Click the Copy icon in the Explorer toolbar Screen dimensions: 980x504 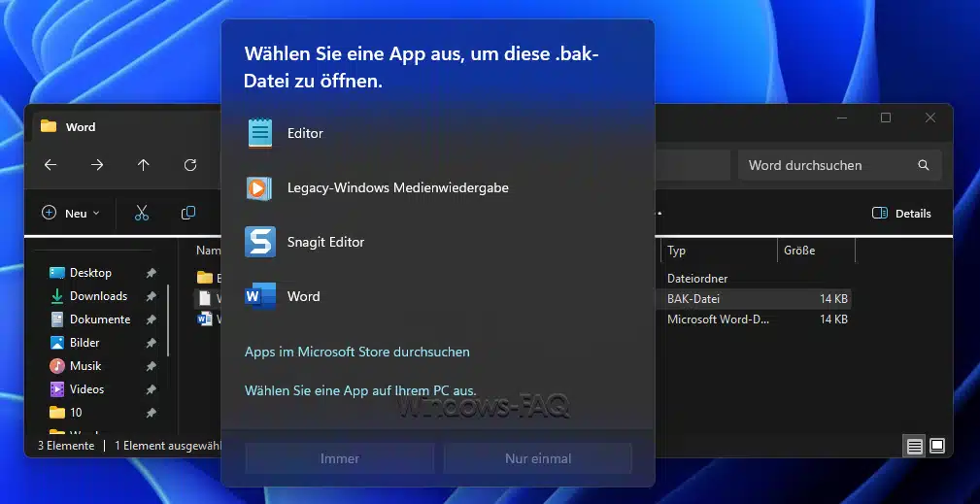(x=188, y=214)
